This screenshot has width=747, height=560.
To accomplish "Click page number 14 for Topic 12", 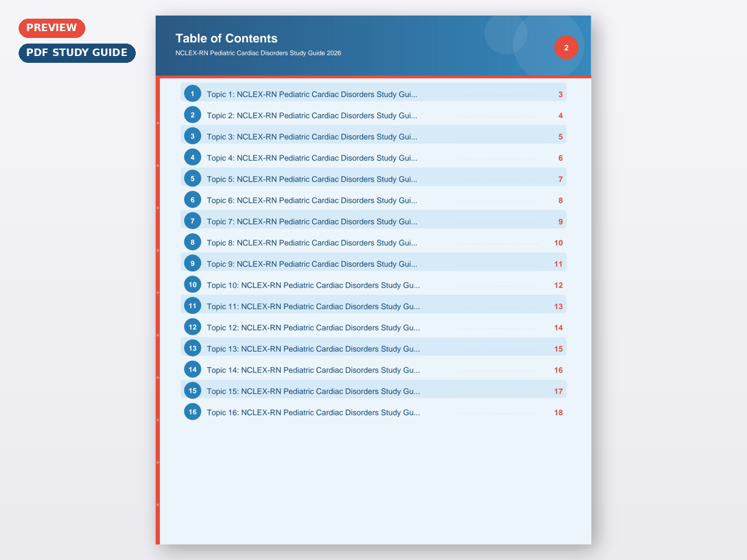I will point(558,327).
